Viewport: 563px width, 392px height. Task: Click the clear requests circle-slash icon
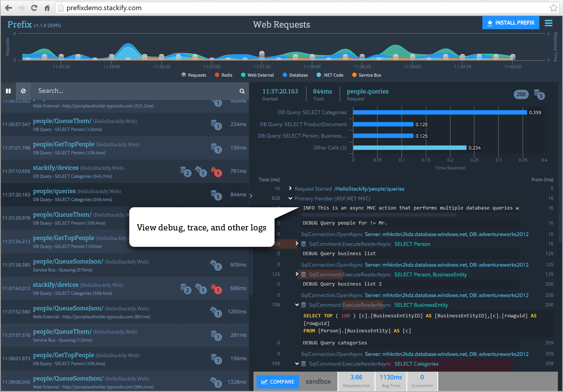(23, 91)
